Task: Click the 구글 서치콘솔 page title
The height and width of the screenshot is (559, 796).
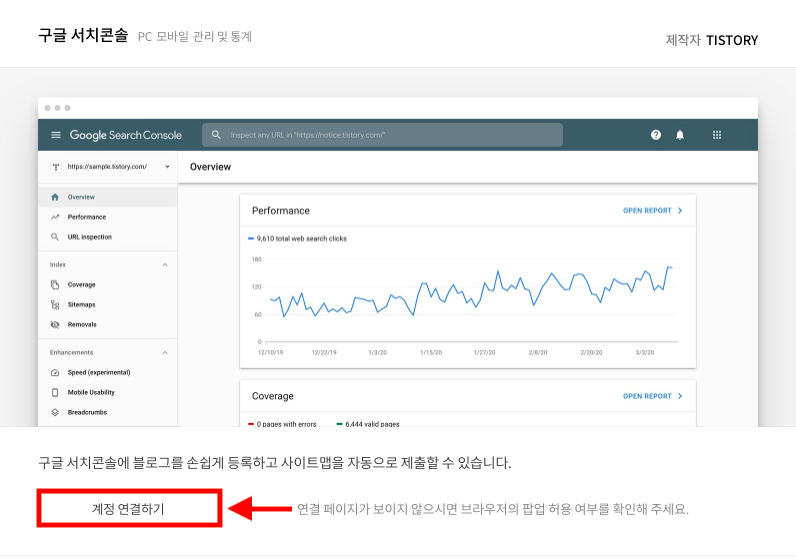Action: click(83, 36)
